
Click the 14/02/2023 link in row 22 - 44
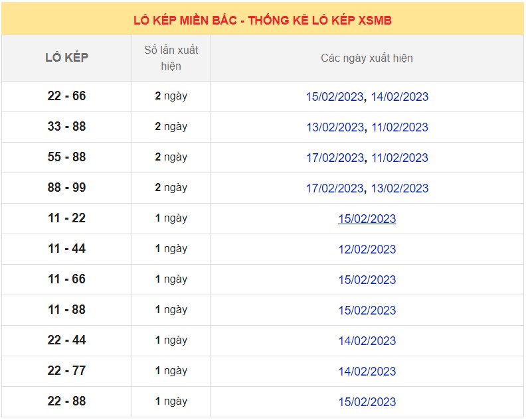pyautogui.click(x=367, y=341)
